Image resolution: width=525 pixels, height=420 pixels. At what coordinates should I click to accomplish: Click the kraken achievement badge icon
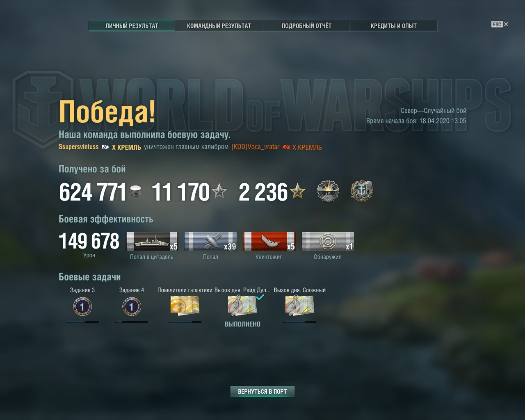coord(362,191)
